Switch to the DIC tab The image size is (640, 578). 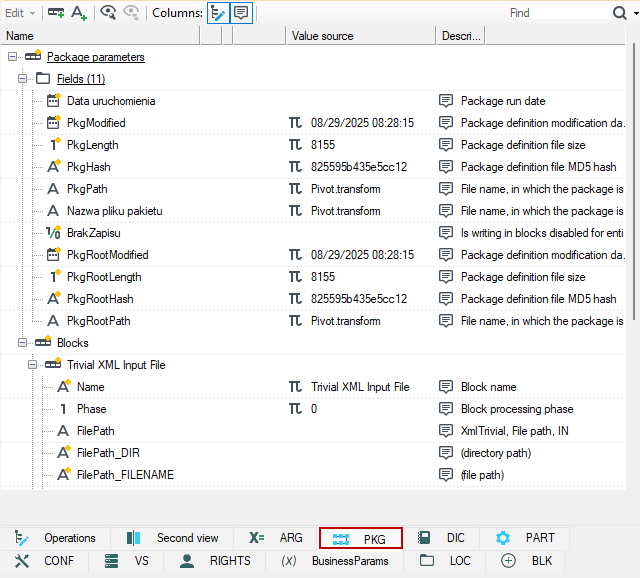tap(441, 538)
